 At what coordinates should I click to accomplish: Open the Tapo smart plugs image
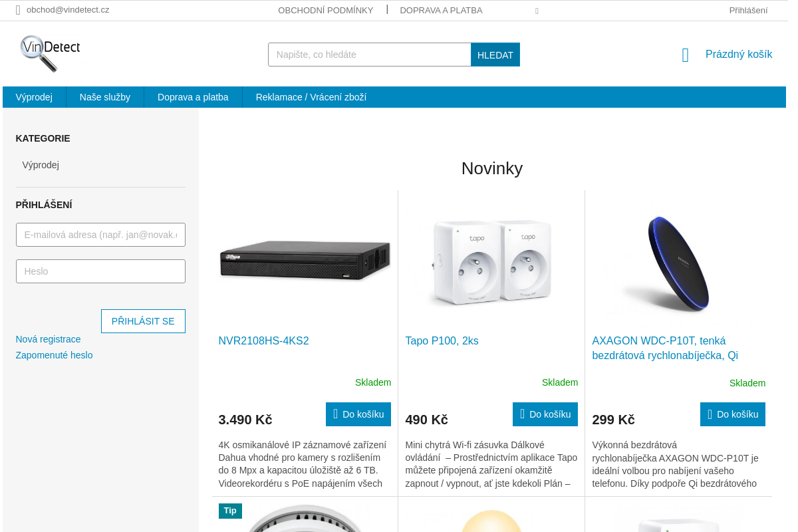491,262
